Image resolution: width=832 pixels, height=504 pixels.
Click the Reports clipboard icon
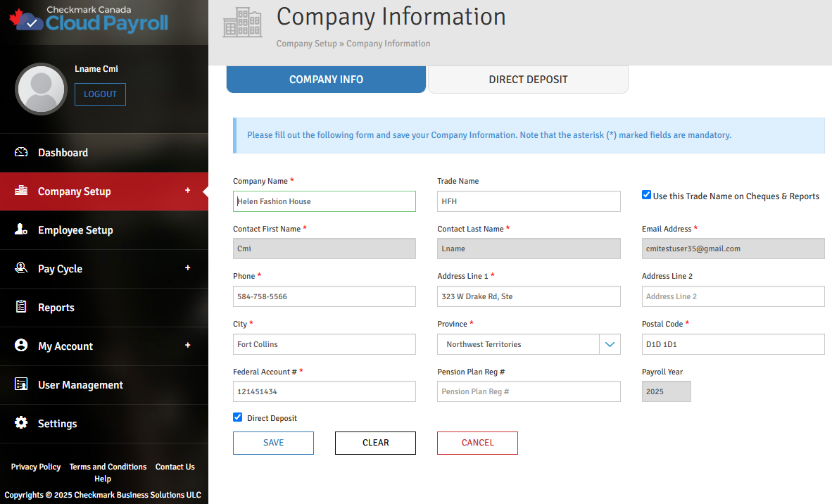click(21, 308)
